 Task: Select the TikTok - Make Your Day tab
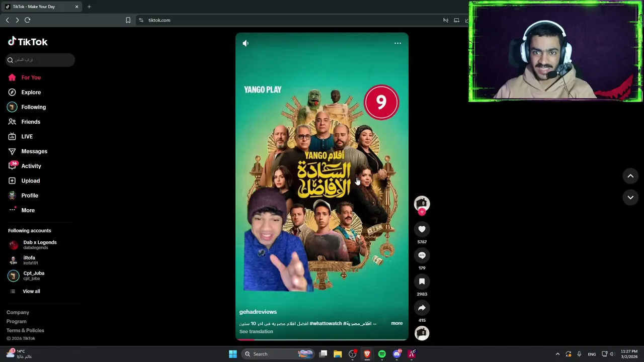click(x=41, y=7)
